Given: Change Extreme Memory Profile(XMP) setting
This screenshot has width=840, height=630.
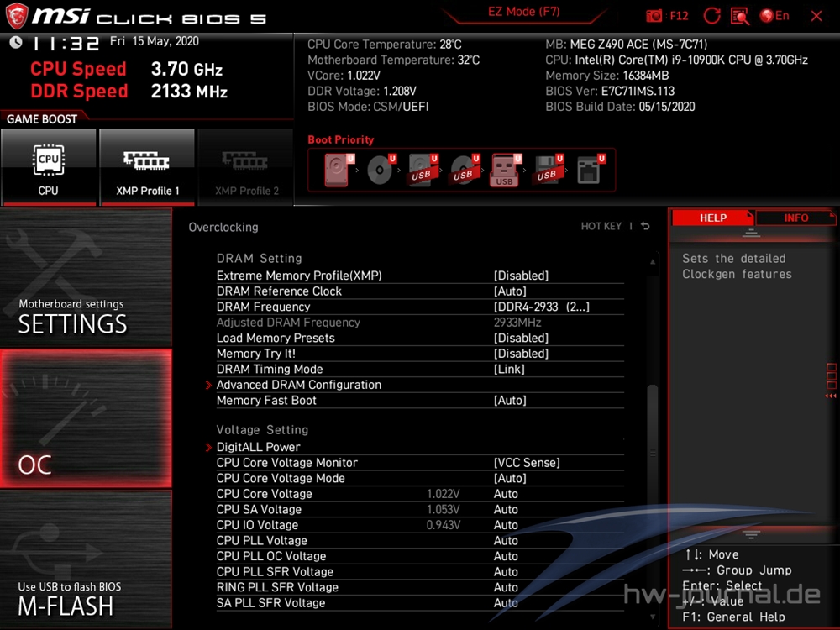Looking at the screenshot, I should [420, 276].
